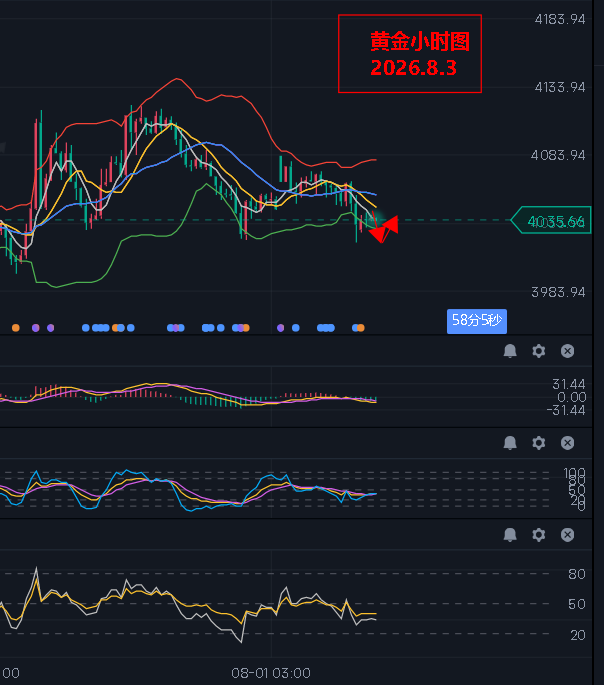Close the MACD indicator panel

567,351
